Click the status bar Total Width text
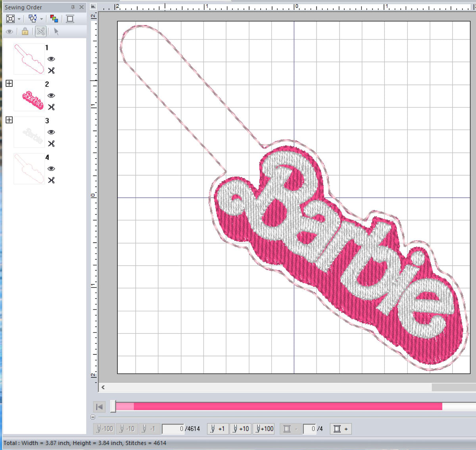Screen dimensions: 476x450 84,443
